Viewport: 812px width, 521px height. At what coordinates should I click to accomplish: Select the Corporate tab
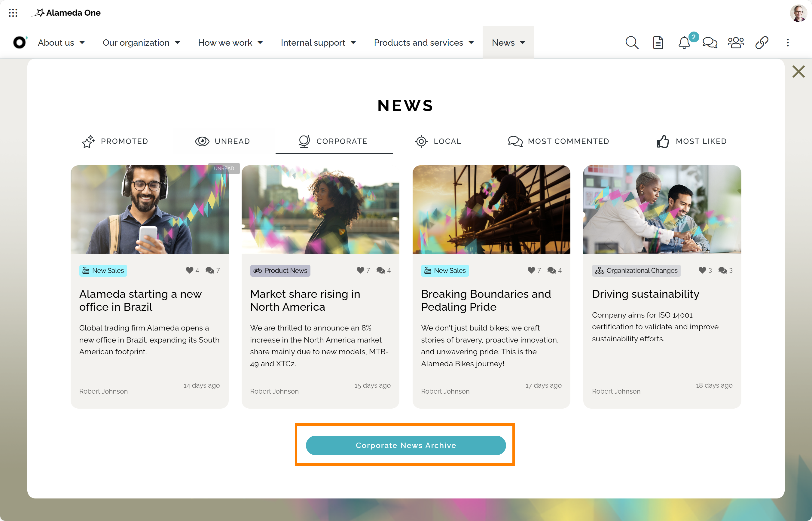click(x=334, y=141)
